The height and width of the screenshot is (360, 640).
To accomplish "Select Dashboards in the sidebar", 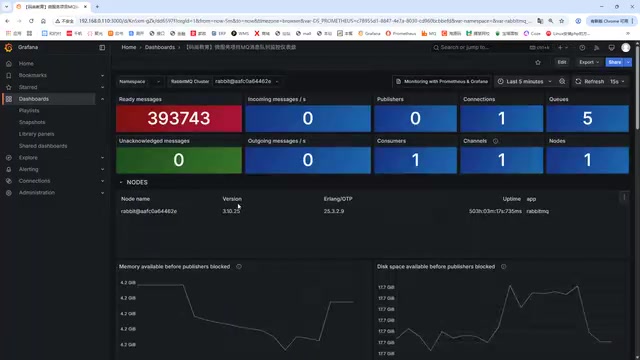I will [33, 99].
